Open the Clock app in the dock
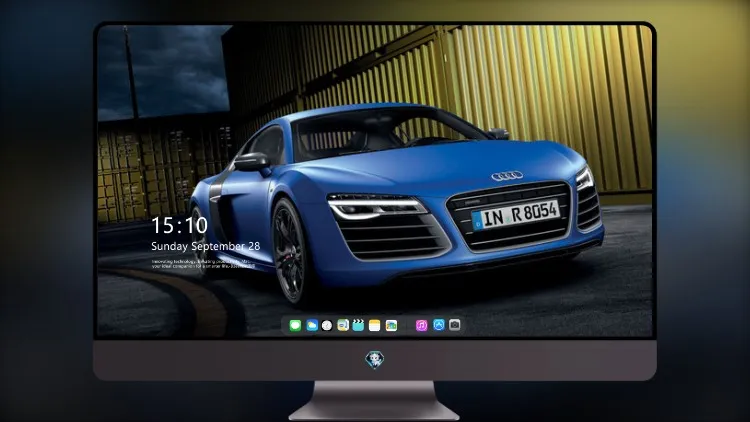 pos(327,326)
